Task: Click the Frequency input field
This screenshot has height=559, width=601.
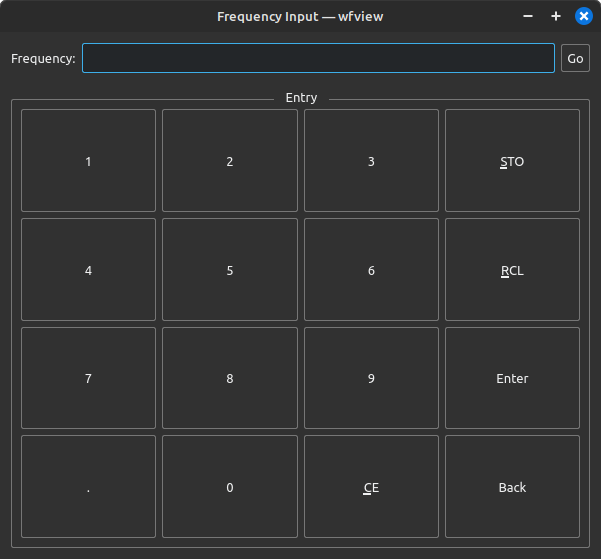Action: click(x=318, y=58)
